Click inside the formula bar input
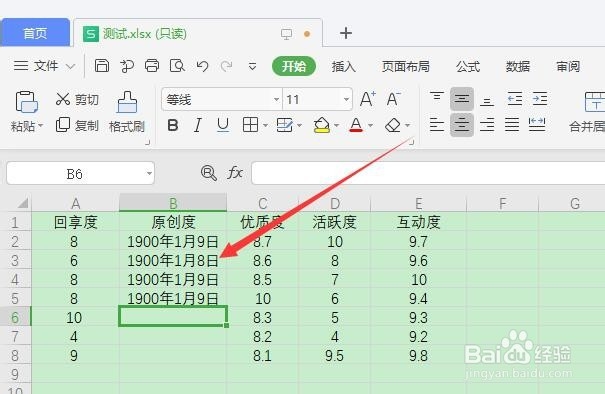Screen dimensions: 605x394 [428, 173]
